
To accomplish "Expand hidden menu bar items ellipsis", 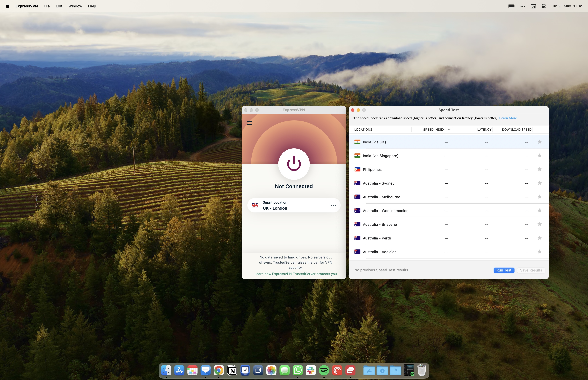I will (x=523, y=6).
